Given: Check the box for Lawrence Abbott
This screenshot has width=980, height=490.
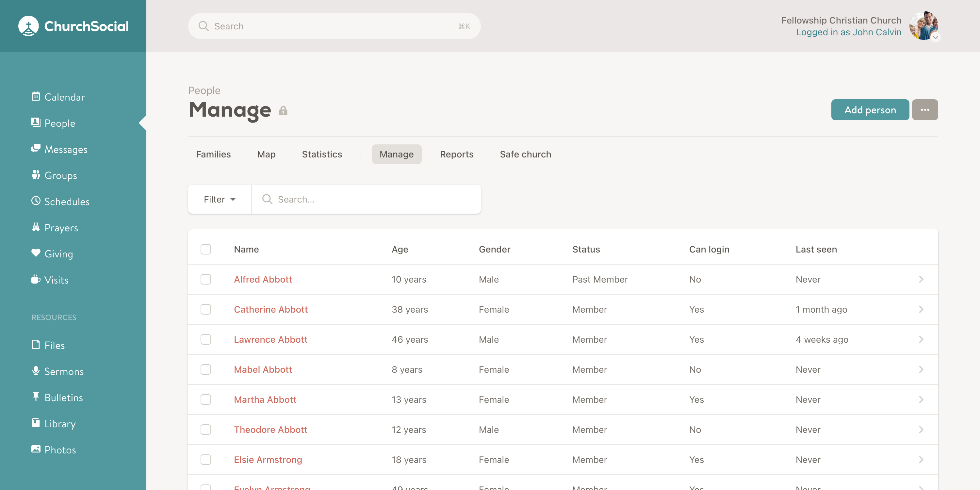Looking at the screenshot, I should pos(206,339).
